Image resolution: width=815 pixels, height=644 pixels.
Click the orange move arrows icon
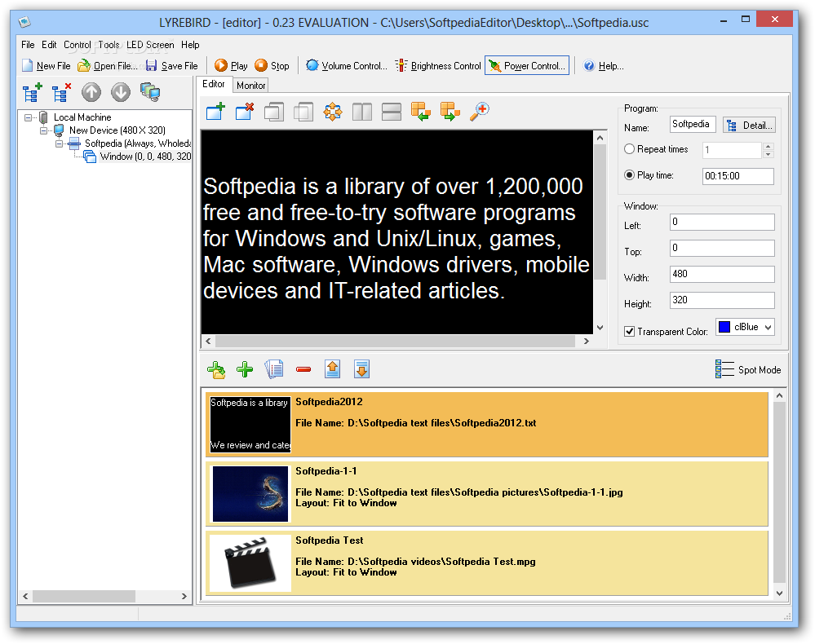pos(333,111)
